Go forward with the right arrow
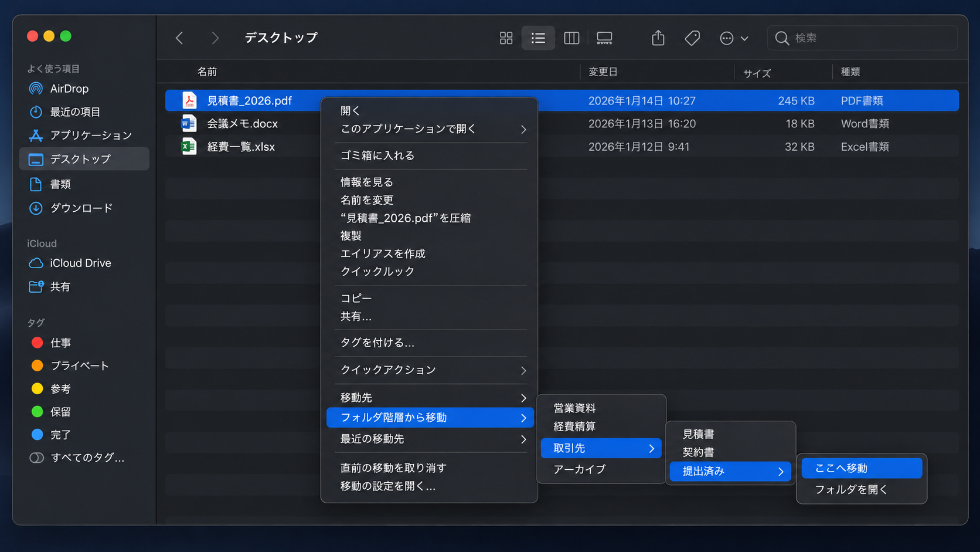Image resolution: width=980 pixels, height=552 pixels. 215,38
